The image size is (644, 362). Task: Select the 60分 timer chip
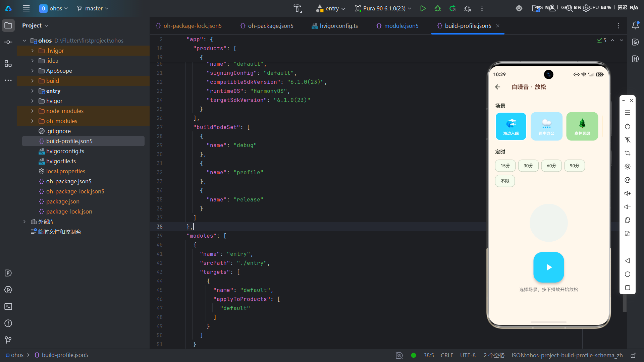point(551,166)
